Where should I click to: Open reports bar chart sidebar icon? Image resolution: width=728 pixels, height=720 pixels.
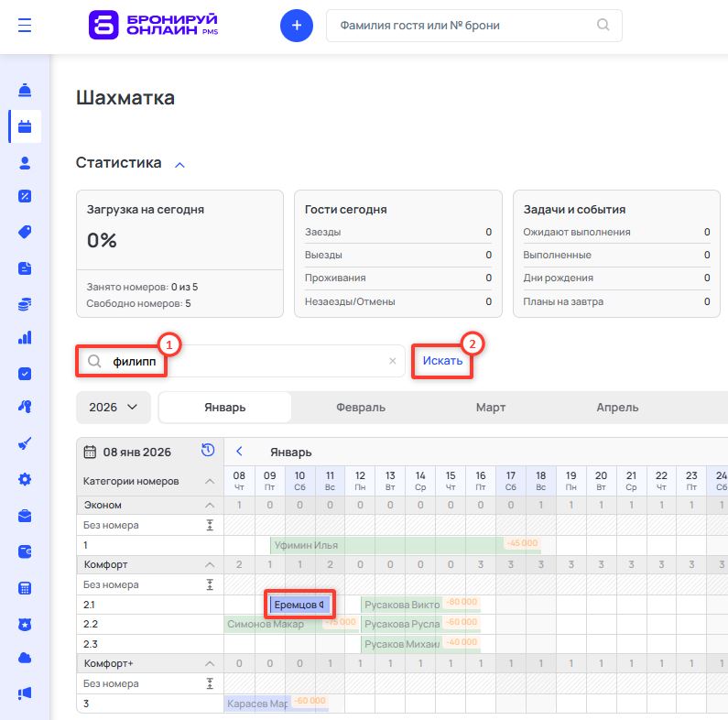[x=25, y=337]
